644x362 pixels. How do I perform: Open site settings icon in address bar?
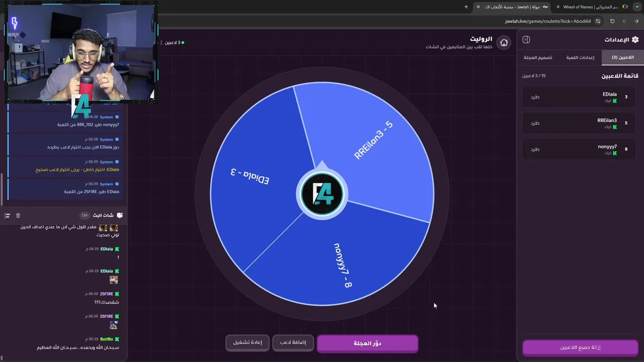coord(598,21)
